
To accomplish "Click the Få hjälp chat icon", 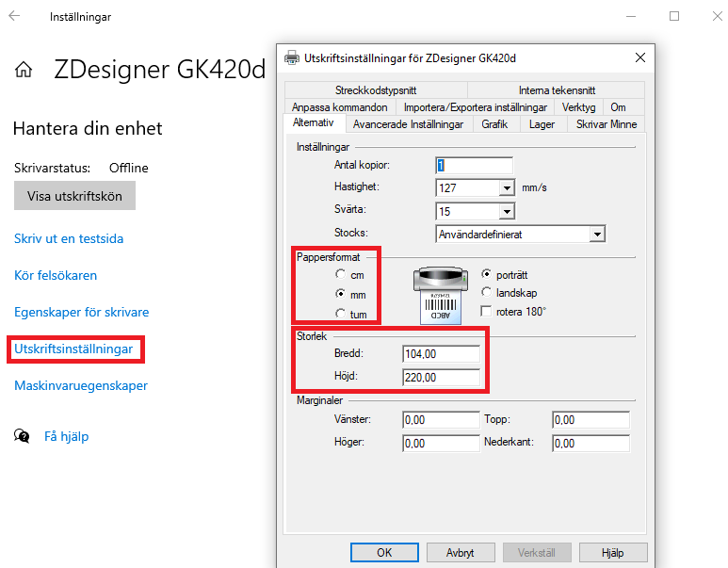I will [x=22, y=436].
